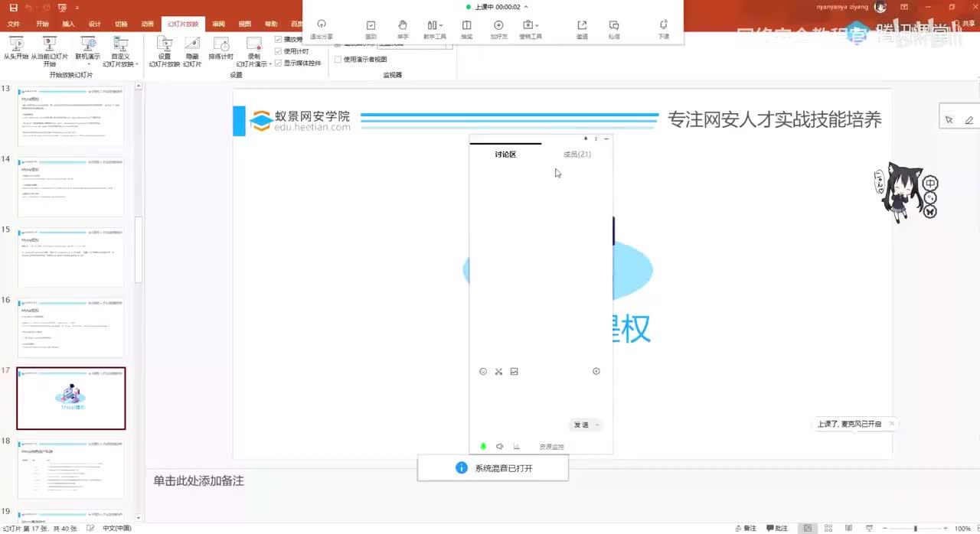Open 设置幻灯片放映 setup dialog
Viewport: 980px width, 534px height.
165,51
